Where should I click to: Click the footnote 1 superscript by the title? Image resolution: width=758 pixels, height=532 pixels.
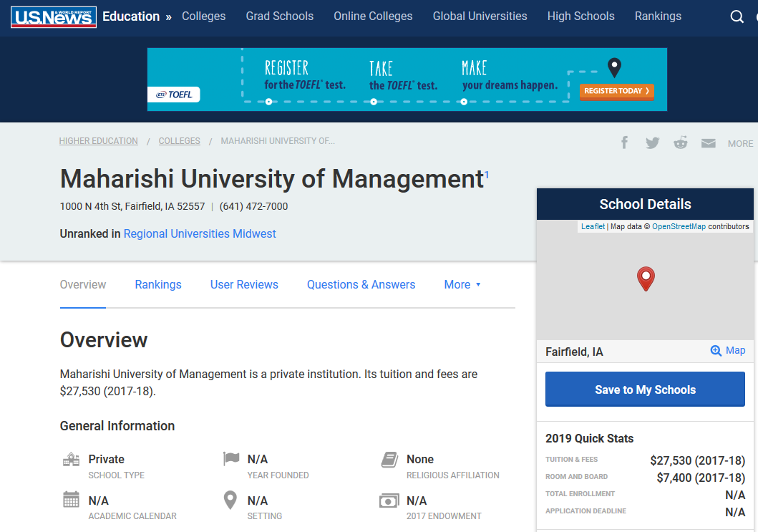pyautogui.click(x=487, y=175)
